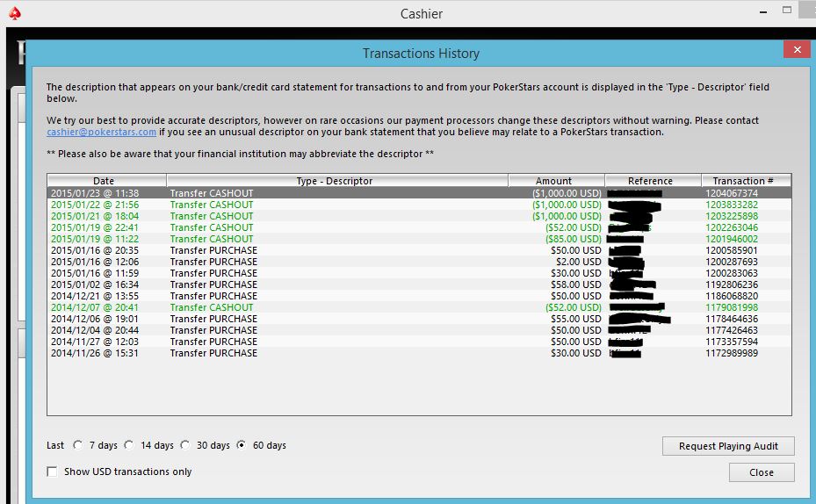
Task: Click the Type - Descriptor column header
Action: 334,181
